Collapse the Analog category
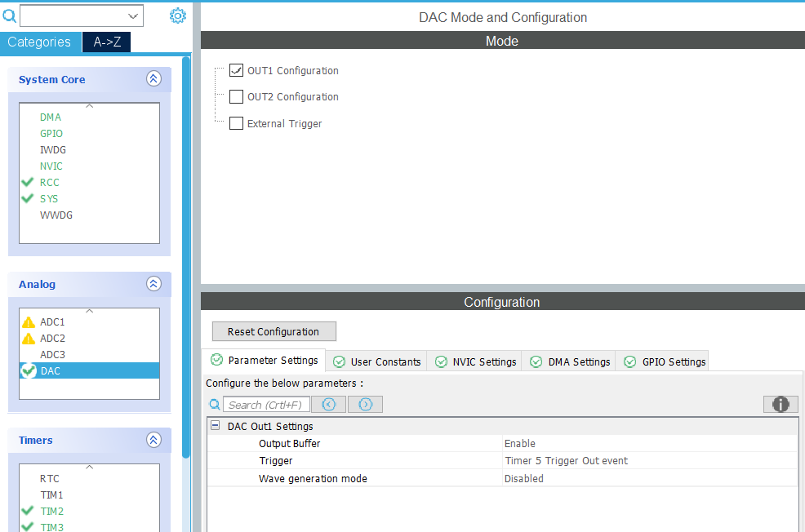The height and width of the screenshot is (532, 805). (153, 284)
